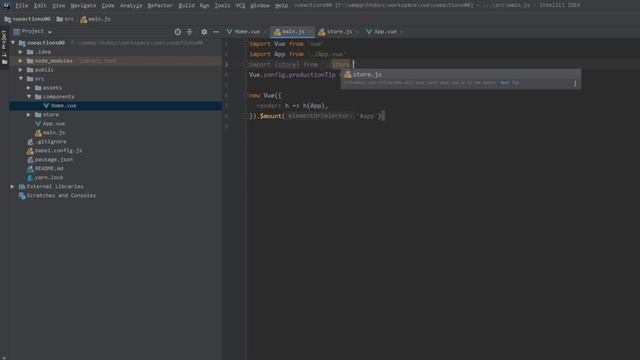Viewport: 640px width, 360px height.
Task: Click src breadcrumb in navigation bar
Action: click(x=65, y=19)
